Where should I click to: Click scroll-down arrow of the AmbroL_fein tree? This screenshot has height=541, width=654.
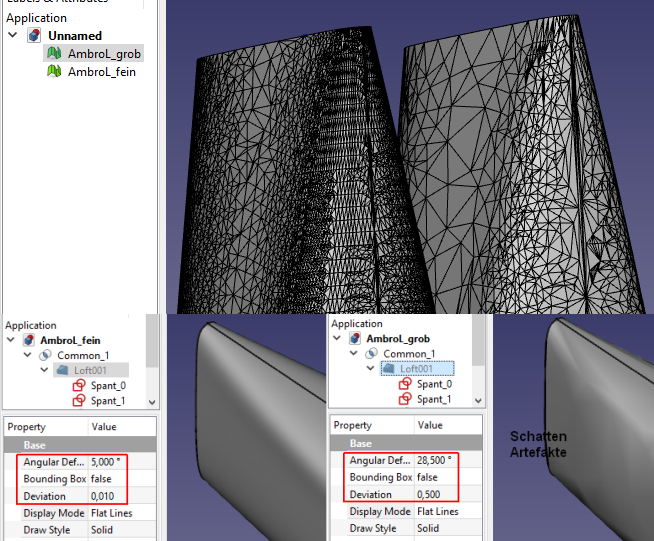[152, 402]
